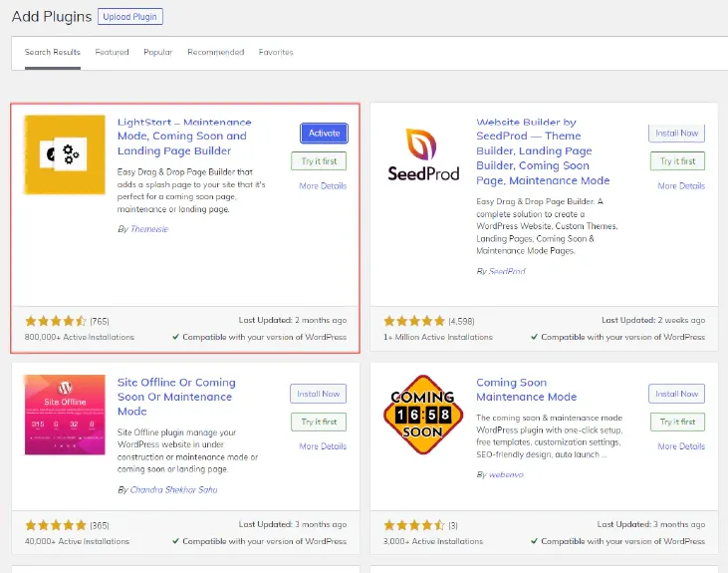728x573 pixels.
Task: Select "Last Updated: 2 weeks ago" text
Action: click(x=653, y=320)
